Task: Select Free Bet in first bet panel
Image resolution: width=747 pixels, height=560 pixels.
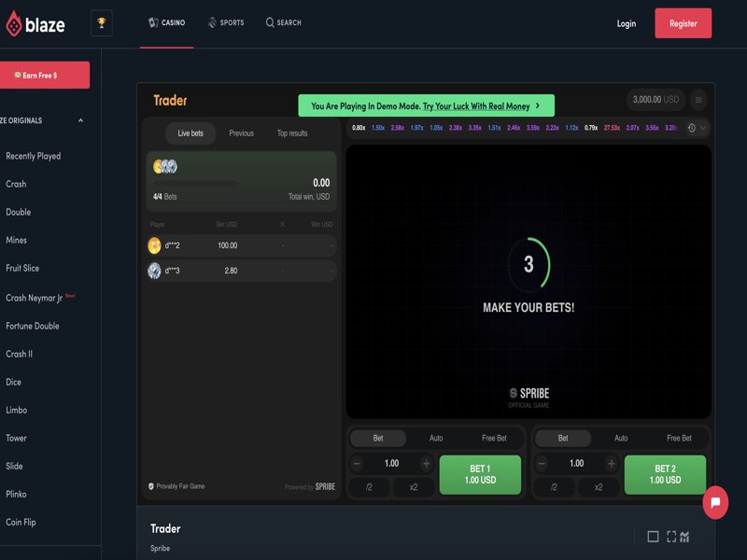Action: click(494, 438)
